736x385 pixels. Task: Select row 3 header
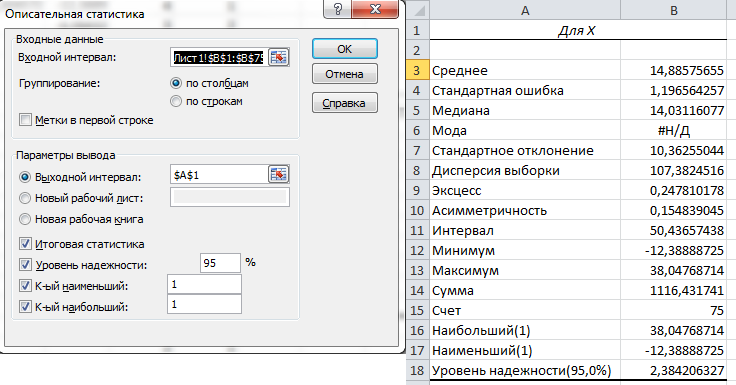click(417, 70)
